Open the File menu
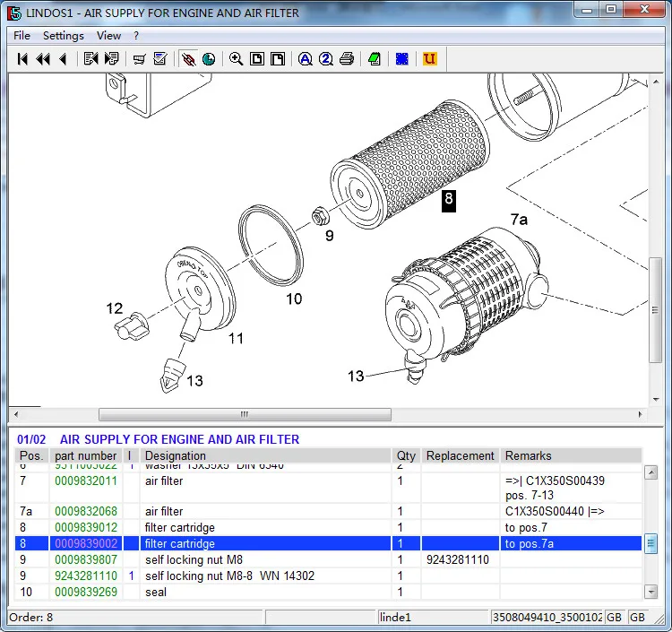672x632 pixels. [x=22, y=36]
